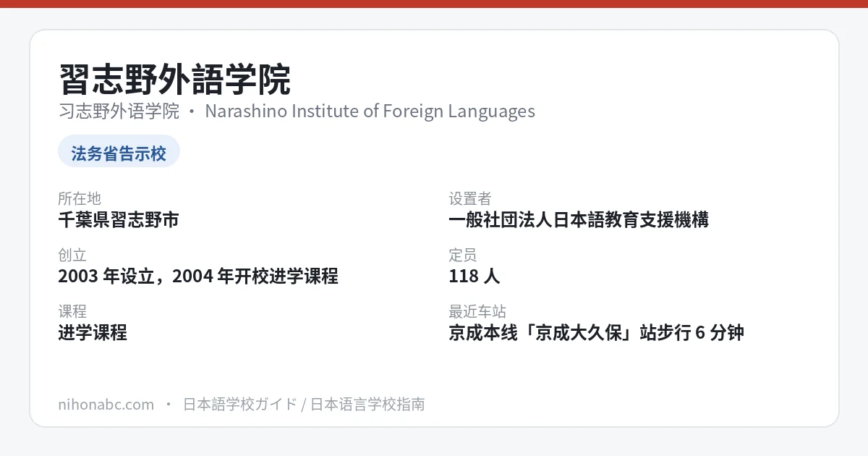Viewport: 868px width, 456px height.
Task: Select the 京成大久保 station access text
Action: pos(596,332)
